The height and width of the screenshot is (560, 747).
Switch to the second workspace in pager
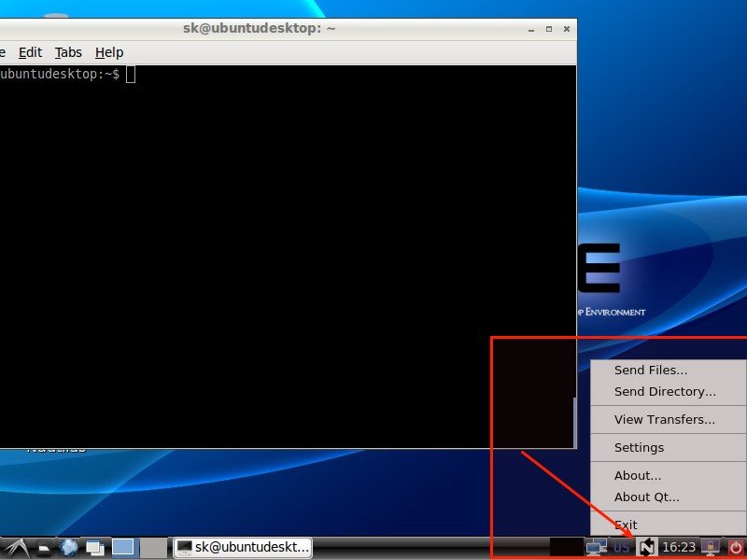tap(153, 547)
